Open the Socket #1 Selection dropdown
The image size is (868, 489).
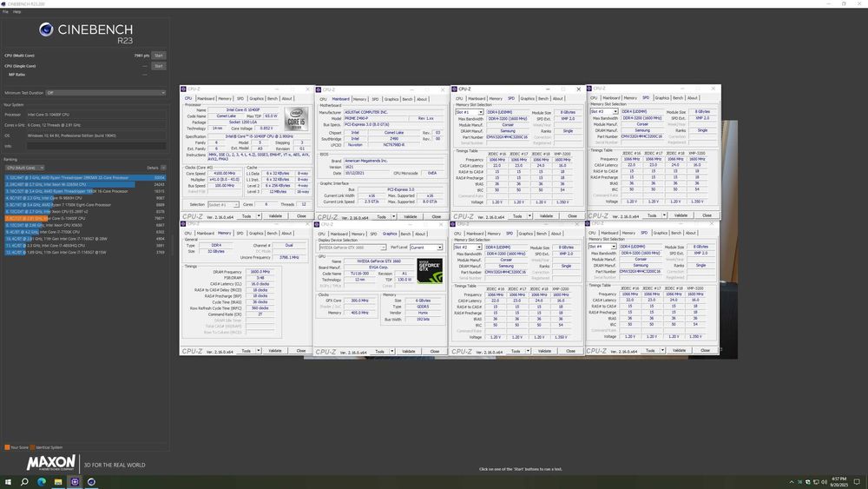224,205
